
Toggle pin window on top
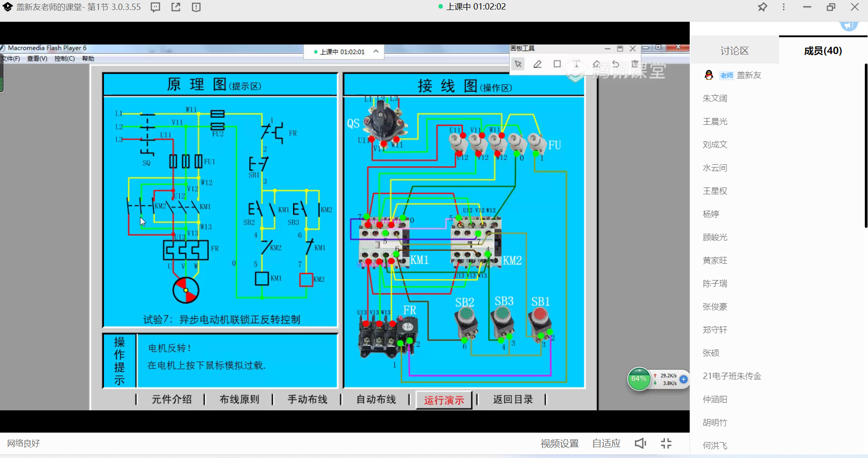tap(762, 7)
